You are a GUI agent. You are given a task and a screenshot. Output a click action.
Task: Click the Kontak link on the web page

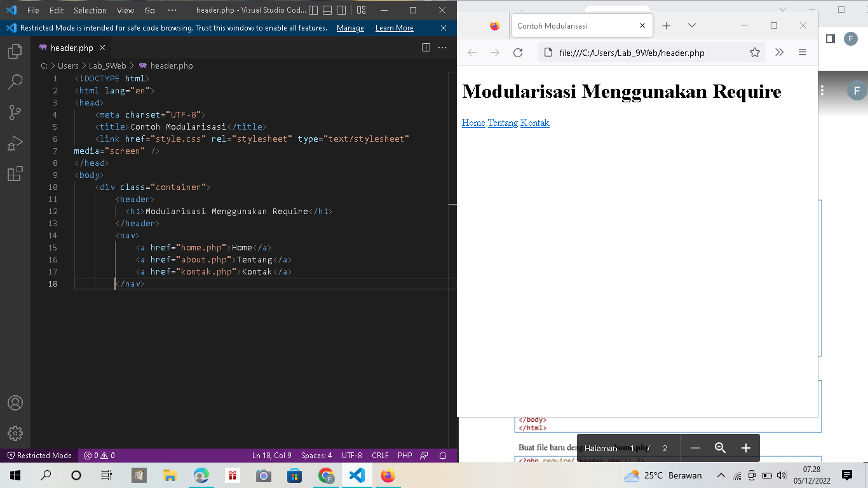tap(535, 123)
